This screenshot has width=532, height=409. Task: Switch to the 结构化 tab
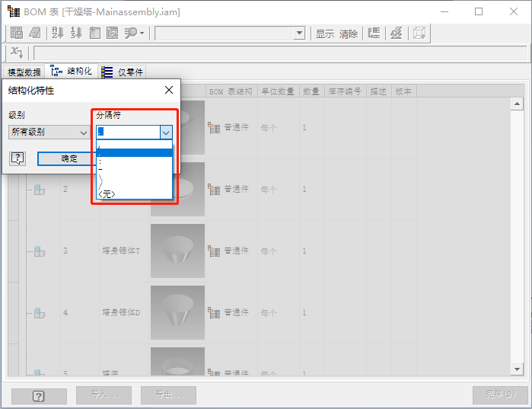tap(72, 72)
